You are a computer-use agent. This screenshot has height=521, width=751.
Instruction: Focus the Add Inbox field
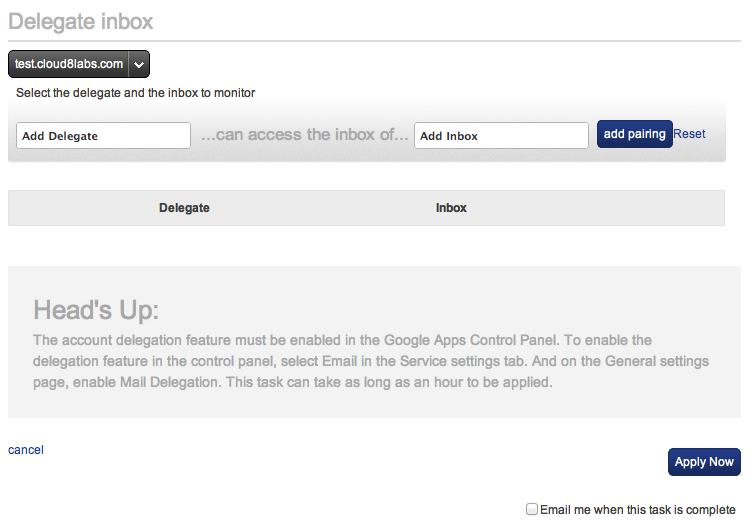(x=501, y=136)
